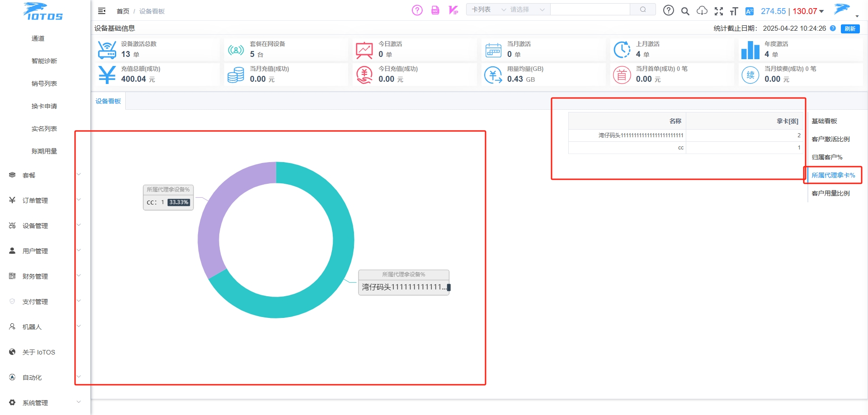This screenshot has height=415, width=868.
Task: Click the language translate icon
Action: point(750,11)
